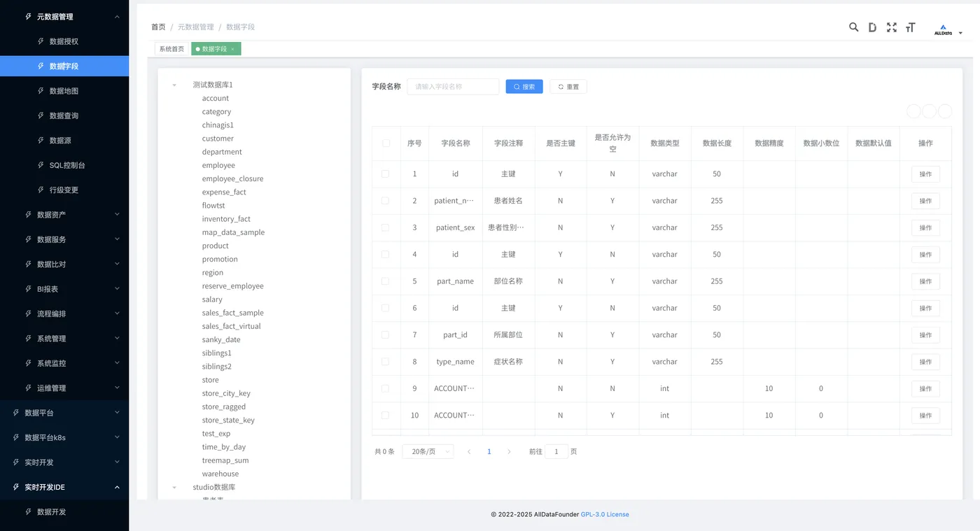Click the lightning icon beside 数据地图
The width and height of the screenshot is (980, 531).
point(41,91)
